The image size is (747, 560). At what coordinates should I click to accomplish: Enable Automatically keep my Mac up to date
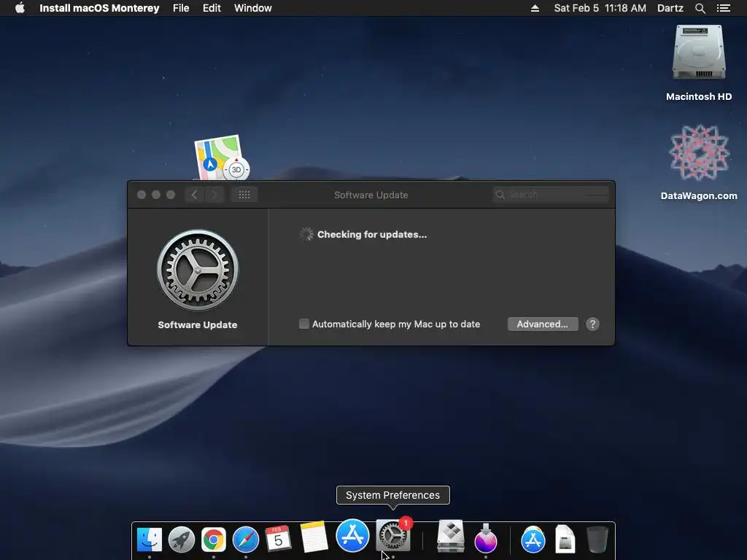tap(304, 324)
